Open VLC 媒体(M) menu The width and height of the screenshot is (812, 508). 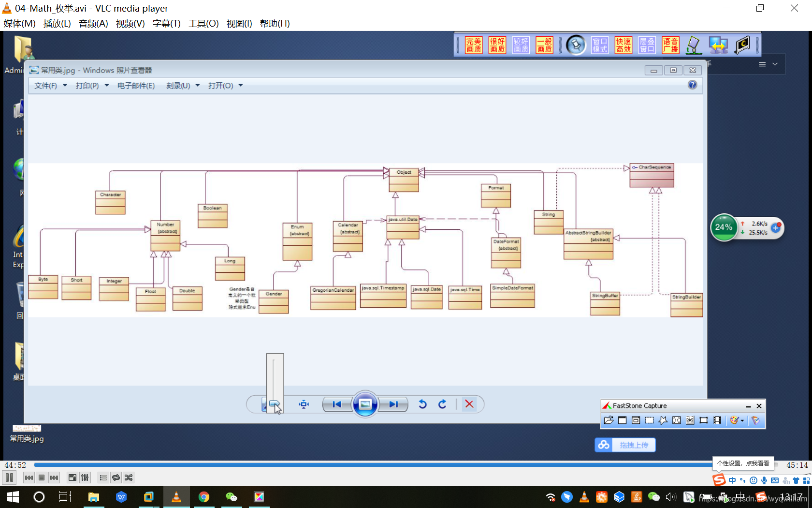(19, 23)
